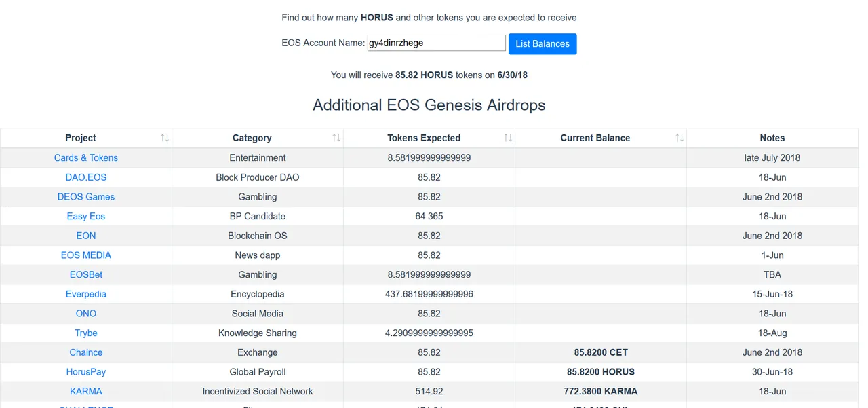Go to the Everpedia link
868x408 pixels.
(86, 294)
